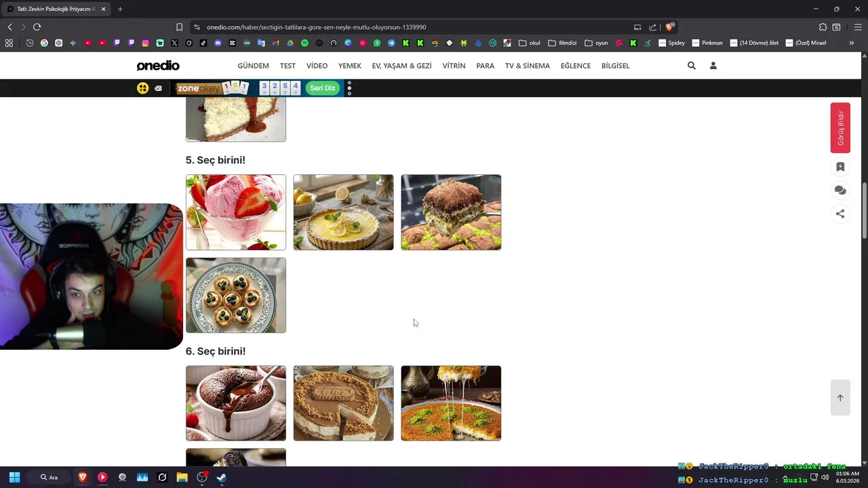Click the bookmark page icon in address bar
The image size is (868, 488).
click(x=179, y=27)
